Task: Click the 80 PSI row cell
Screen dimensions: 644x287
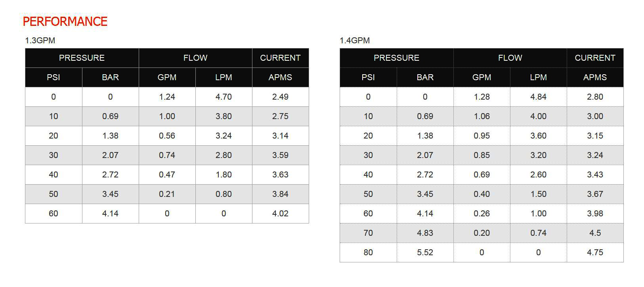Action: click(x=368, y=252)
